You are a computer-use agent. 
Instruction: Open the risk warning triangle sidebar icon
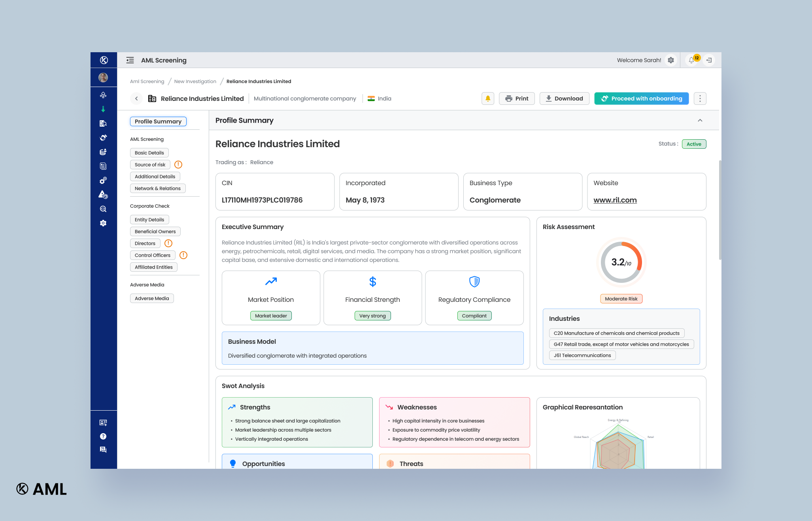click(x=103, y=195)
